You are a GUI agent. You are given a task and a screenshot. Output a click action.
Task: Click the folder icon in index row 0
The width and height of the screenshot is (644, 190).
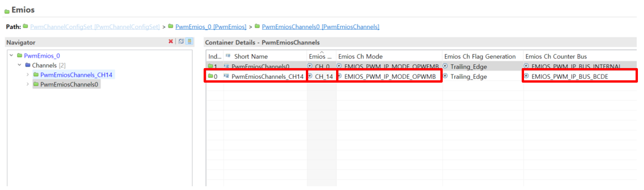(211, 76)
